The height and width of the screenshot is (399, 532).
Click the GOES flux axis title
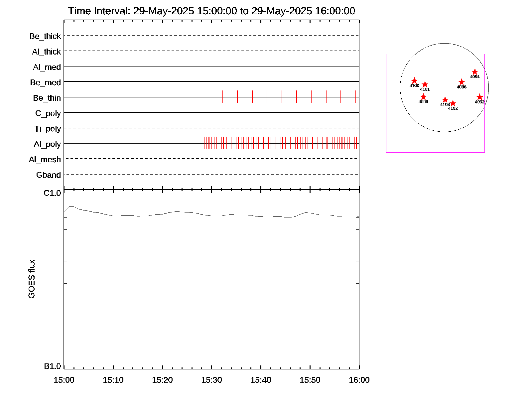pyautogui.click(x=32, y=279)
